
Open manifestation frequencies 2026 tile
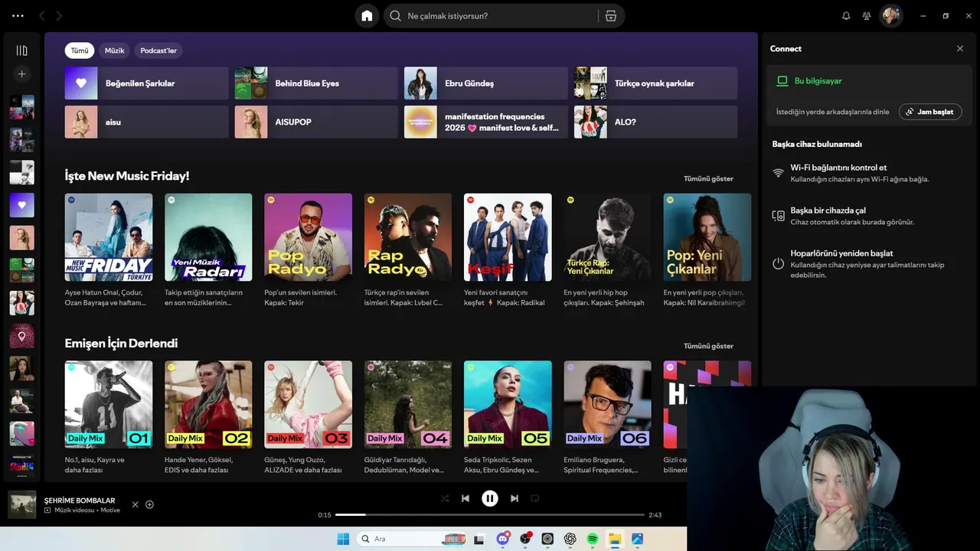(486, 122)
